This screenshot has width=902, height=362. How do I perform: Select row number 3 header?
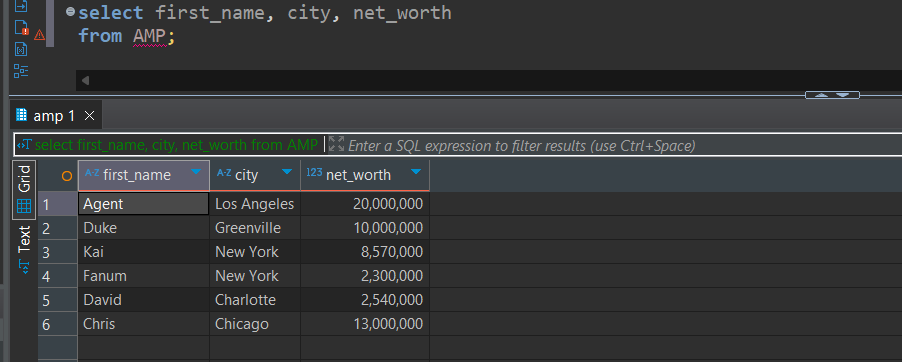pyautogui.click(x=58, y=252)
